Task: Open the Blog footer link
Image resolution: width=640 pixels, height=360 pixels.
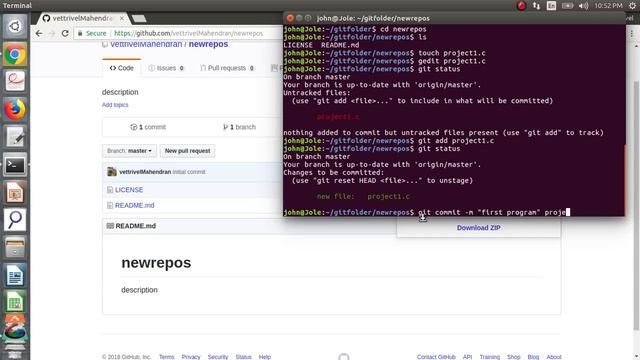Action: [x=533, y=357]
